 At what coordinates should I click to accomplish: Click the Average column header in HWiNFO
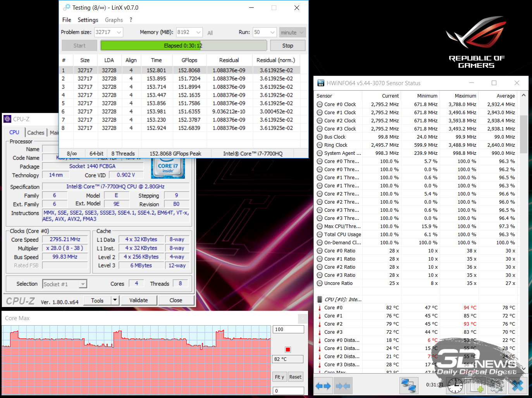[498, 96]
